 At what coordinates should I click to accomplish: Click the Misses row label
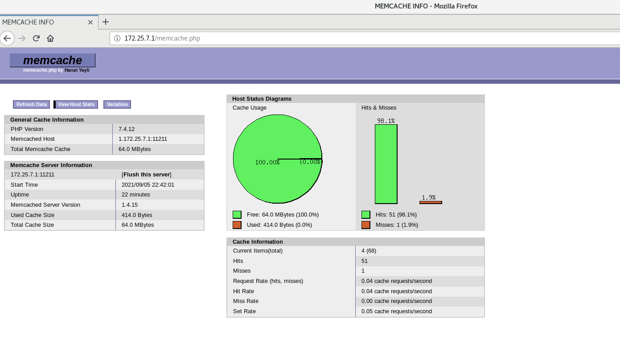tap(242, 271)
